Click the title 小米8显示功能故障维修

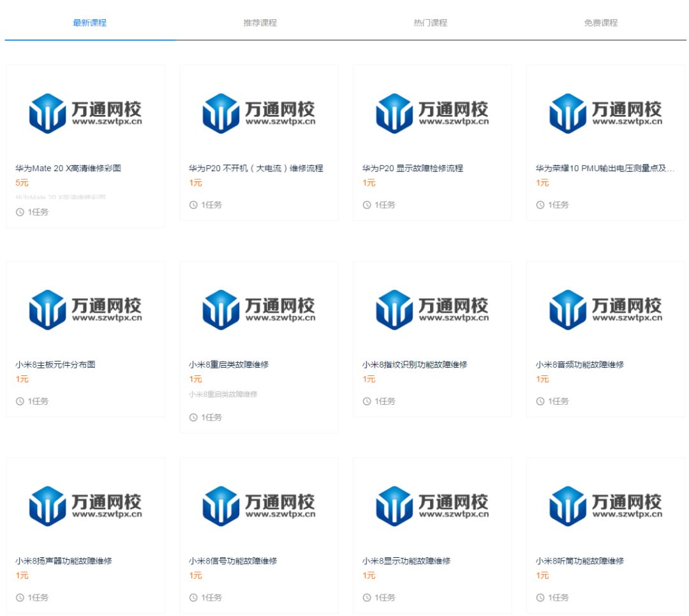click(406, 561)
